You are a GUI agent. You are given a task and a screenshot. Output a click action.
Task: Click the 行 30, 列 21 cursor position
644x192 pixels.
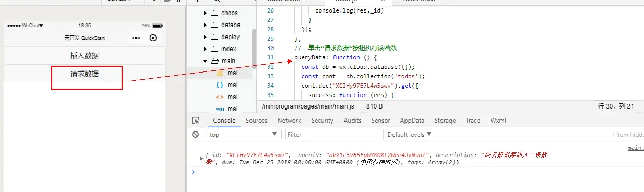click(x=616, y=106)
